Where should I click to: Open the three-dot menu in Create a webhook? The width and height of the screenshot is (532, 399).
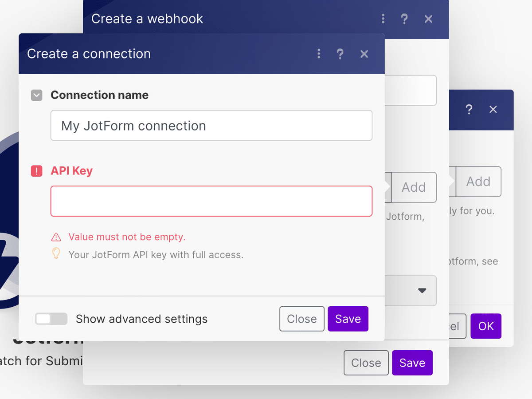pyautogui.click(x=383, y=19)
